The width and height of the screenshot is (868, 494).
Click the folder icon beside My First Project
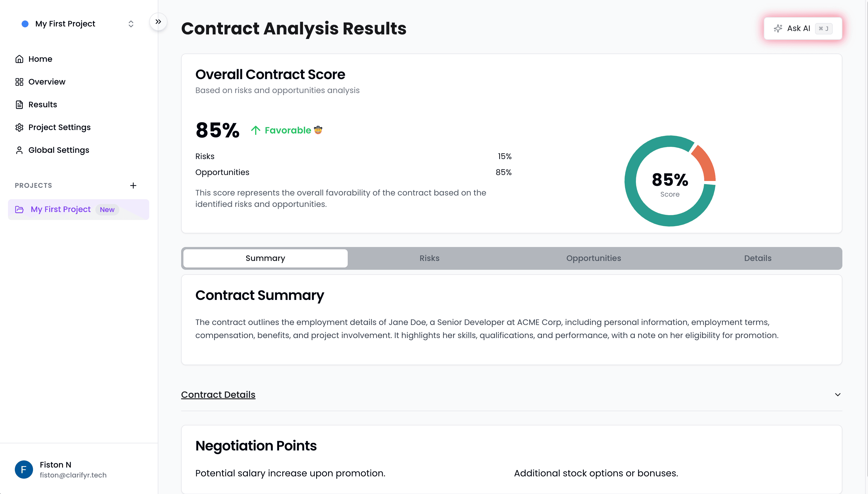[19, 209]
